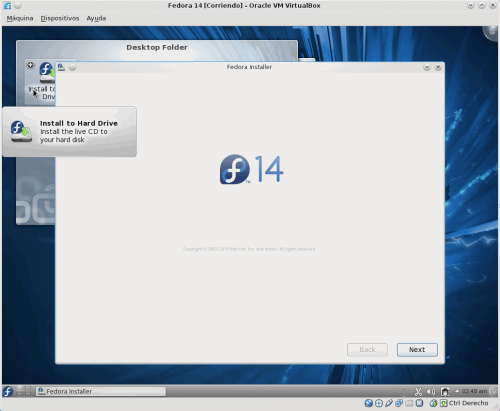Open the device notifier tray icon
This screenshot has width=500, height=411.
[x=445, y=391]
